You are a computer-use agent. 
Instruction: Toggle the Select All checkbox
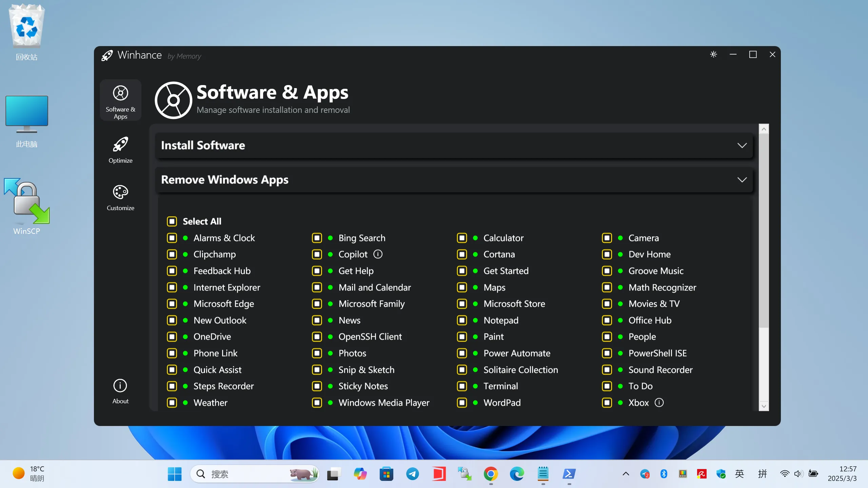(172, 221)
